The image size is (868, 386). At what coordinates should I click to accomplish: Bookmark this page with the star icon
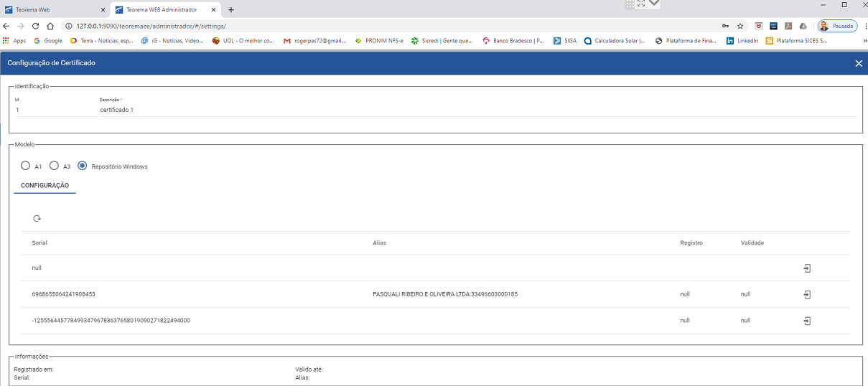[x=740, y=26]
